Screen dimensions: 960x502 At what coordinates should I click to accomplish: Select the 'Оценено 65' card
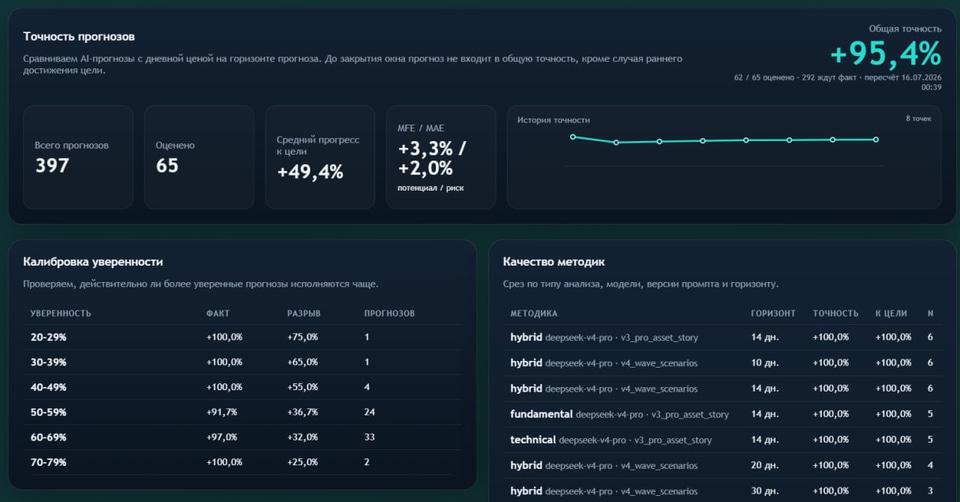[199, 157]
